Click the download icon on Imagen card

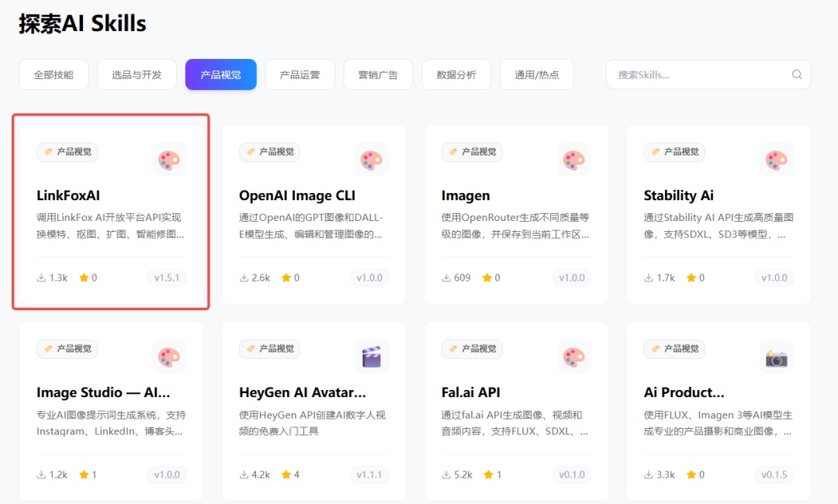tap(446, 278)
